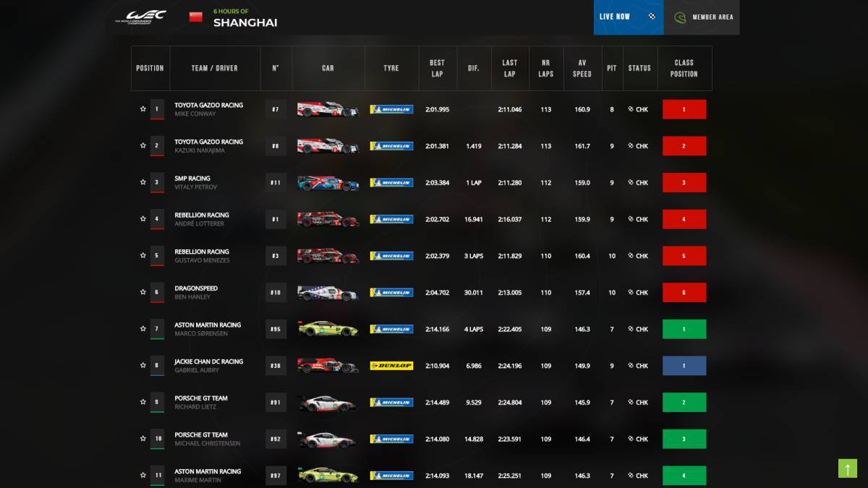This screenshot has height=488, width=868.
Task: Open the Member Area link
Action: click(702, 17)
